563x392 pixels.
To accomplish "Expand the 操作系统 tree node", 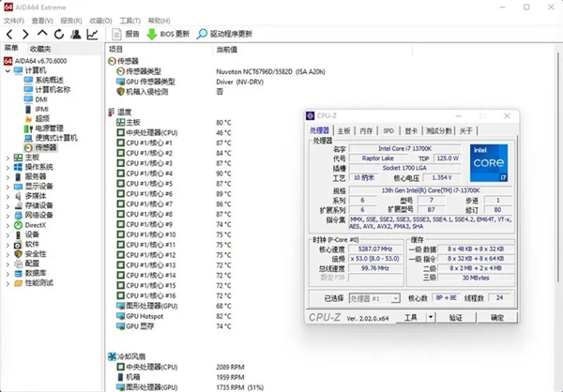I will 8,167.
